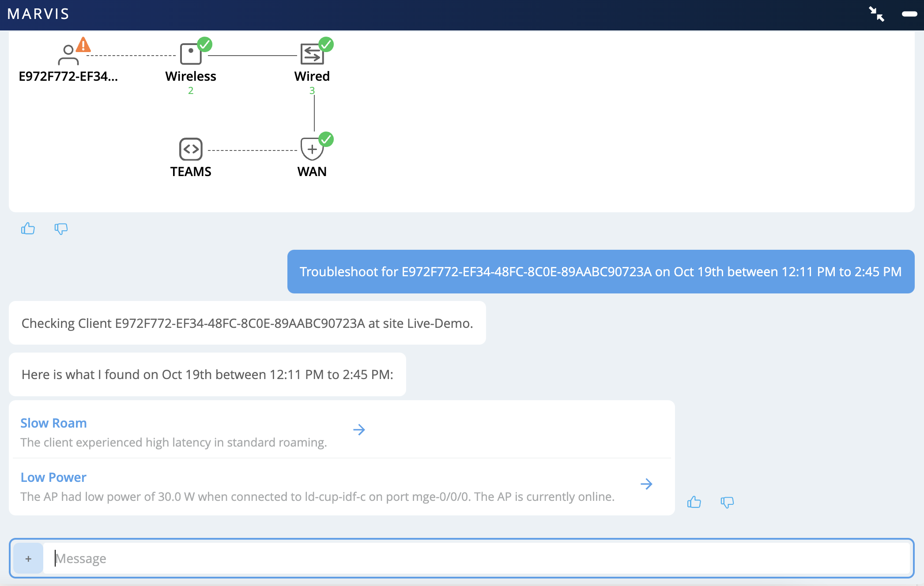The height and width of the screenshot is (586, 924).
Task: Open the Slow Roam link
Action: (x=53, y=423)
